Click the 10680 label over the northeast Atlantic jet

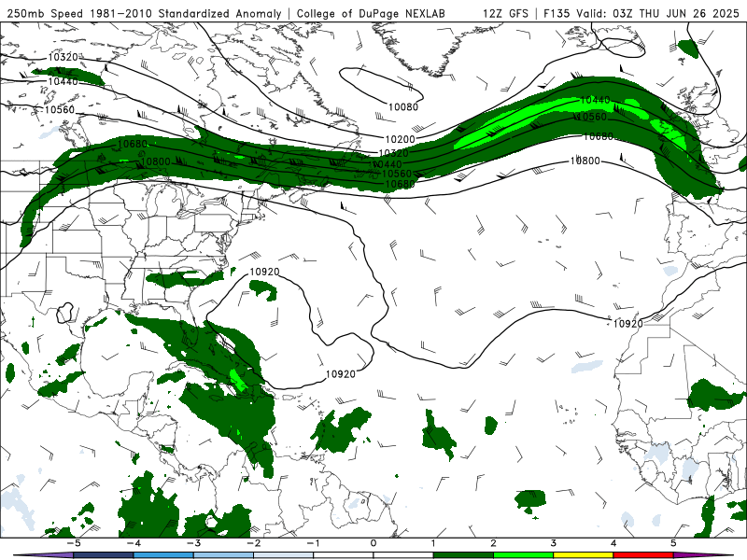pos(599,136)
